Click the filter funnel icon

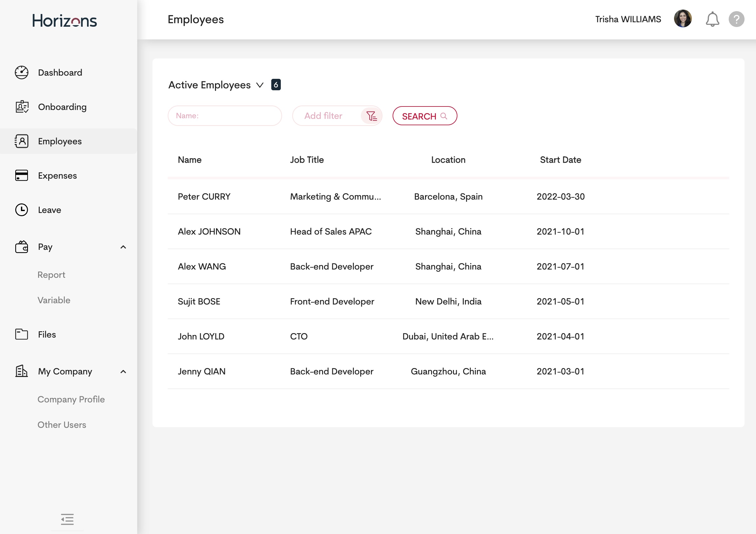(x=371, y=116)
